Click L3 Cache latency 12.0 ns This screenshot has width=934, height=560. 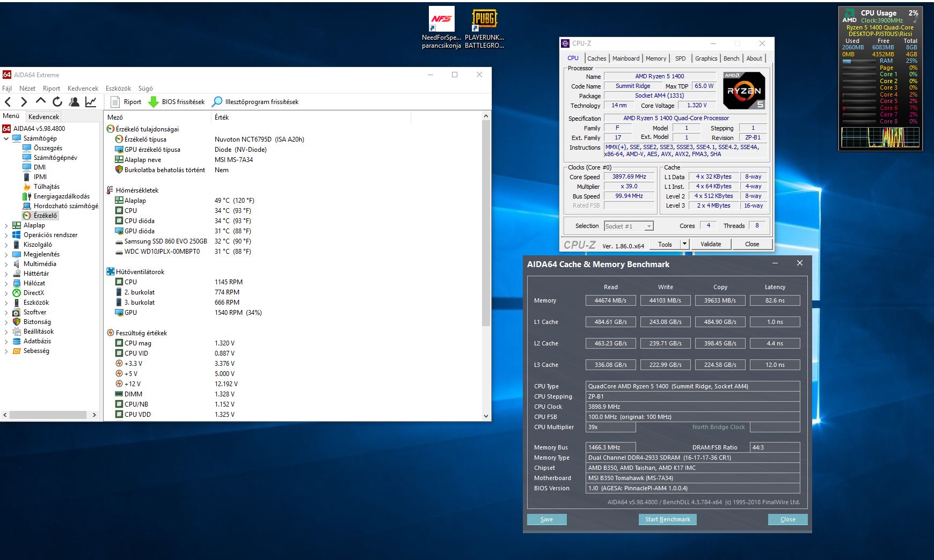point(775,365)
